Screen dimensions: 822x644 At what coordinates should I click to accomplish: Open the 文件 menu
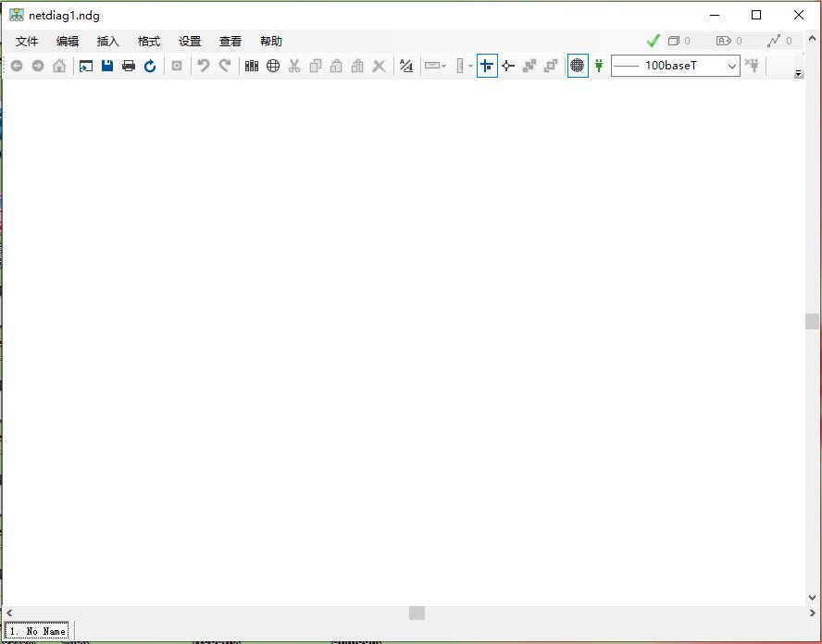[x=27, y=42]
